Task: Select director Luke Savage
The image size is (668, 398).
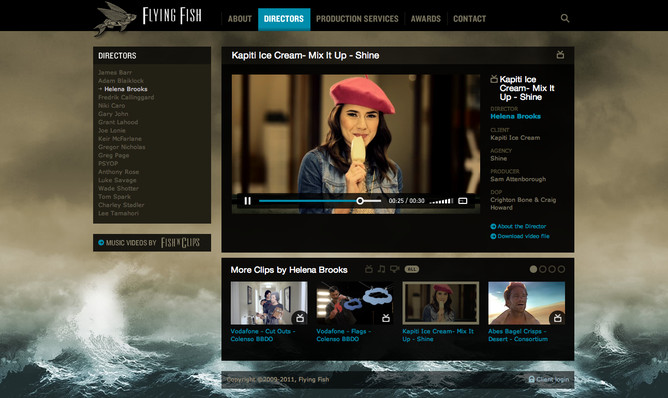Action: tap(117, 180)
